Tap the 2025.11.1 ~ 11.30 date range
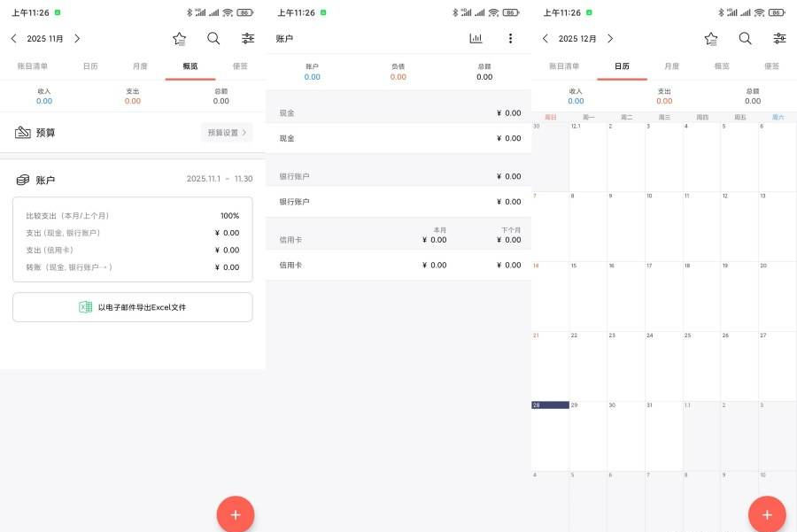Image resolution: width=797 pixels, height=532 pixels. coord(220,179)
